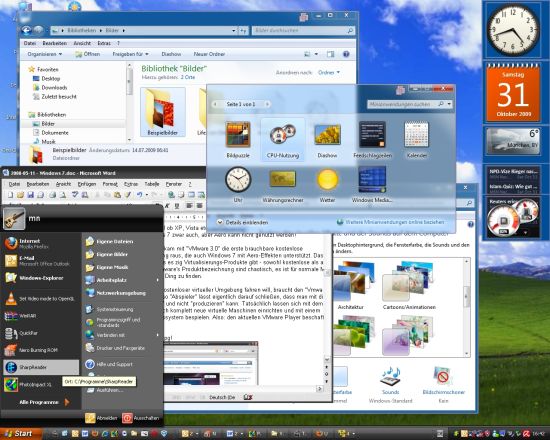Image resolution: width=550 pixels, height=440 pixels.
Task: Collapse details via the Details einblenden chevron
Action: click(220, 222)
